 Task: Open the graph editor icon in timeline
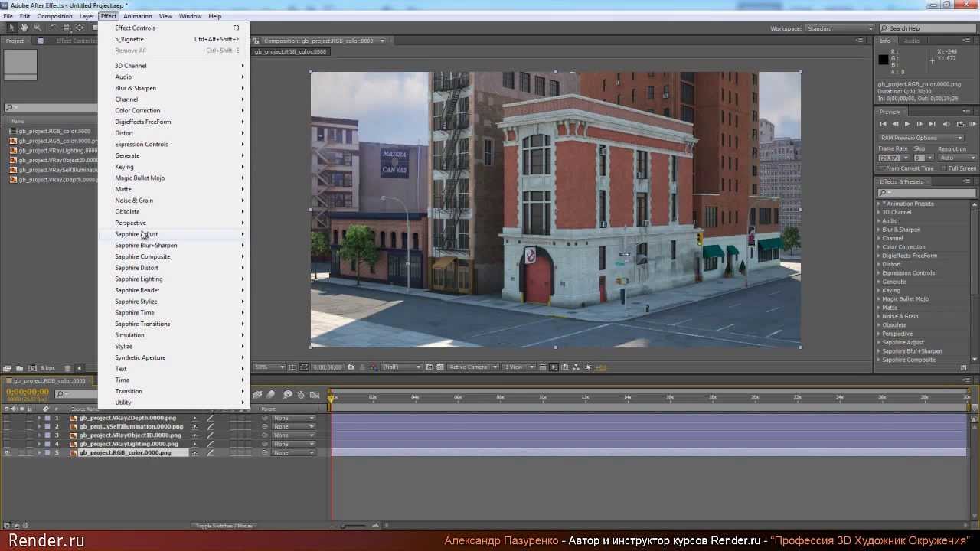[x=315, y=395]
